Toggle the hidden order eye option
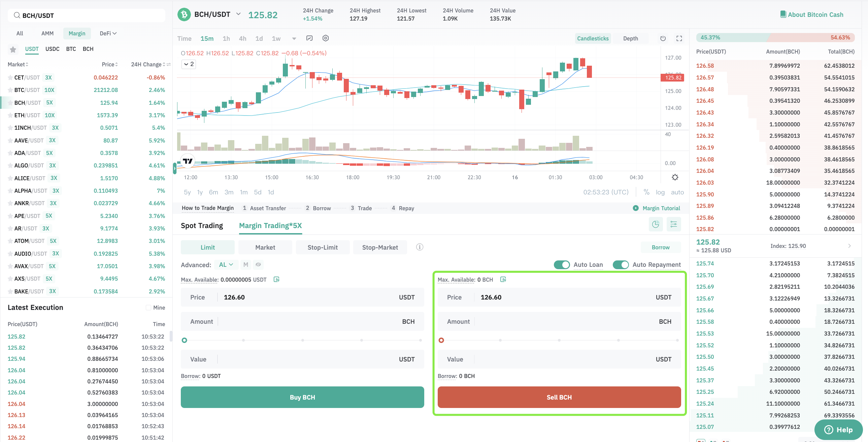The height and width of the screenshot is (442, 868). [x=258, y=265]
